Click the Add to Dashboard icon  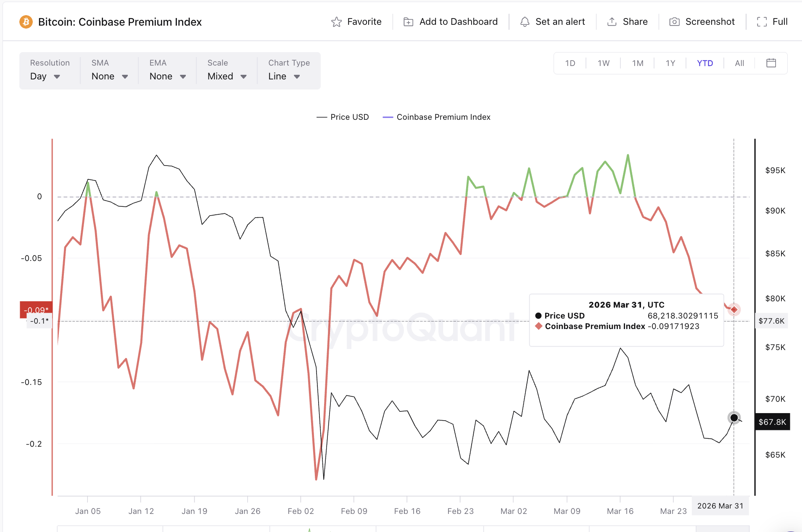click(x=408, y=22)
